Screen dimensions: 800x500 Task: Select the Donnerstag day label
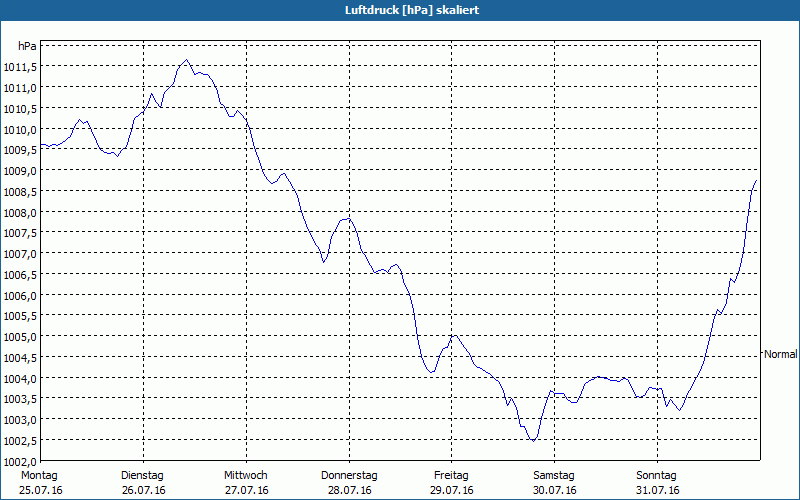click(x=349, y=476)
